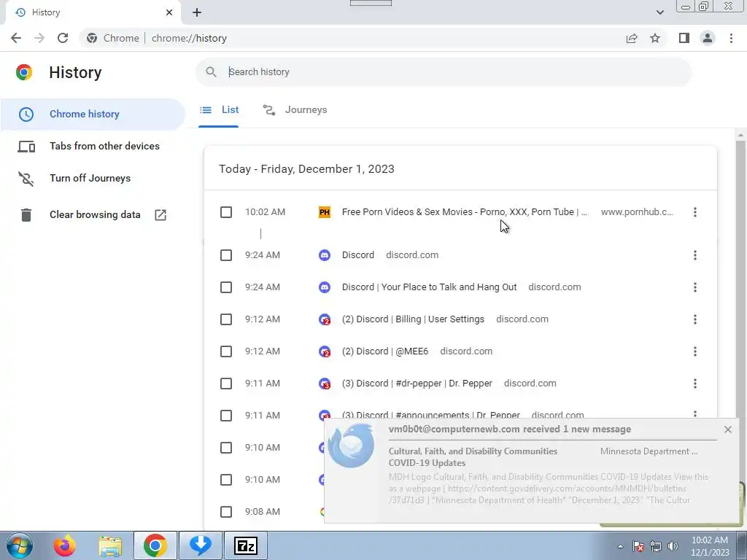Screen dimensions: 747x560
Task: Click Discord favicon of 9:24 AM Discord entry
Action: 325,255
